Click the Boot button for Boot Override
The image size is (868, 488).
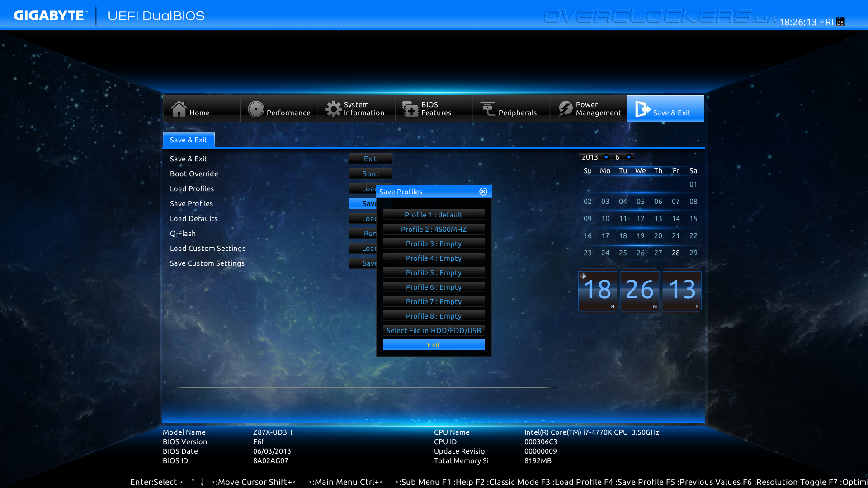pos(370,174)
